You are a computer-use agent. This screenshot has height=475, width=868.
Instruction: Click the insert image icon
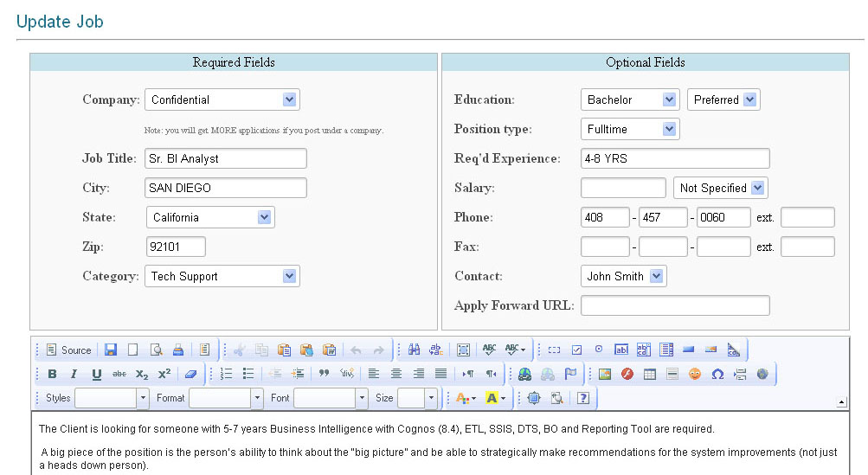605,374
